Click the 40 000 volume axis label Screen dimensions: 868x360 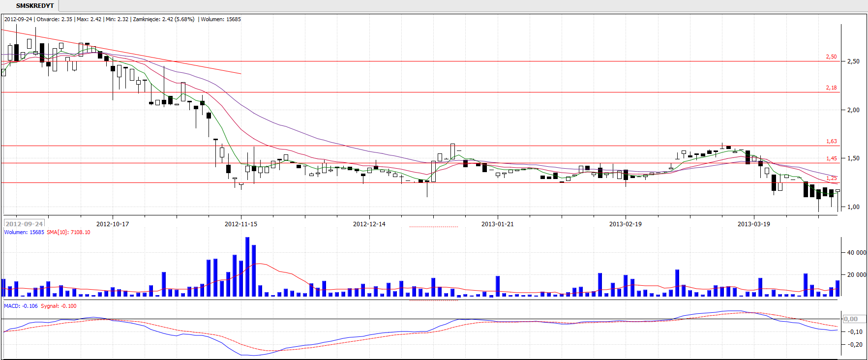[x=856, y=253]
